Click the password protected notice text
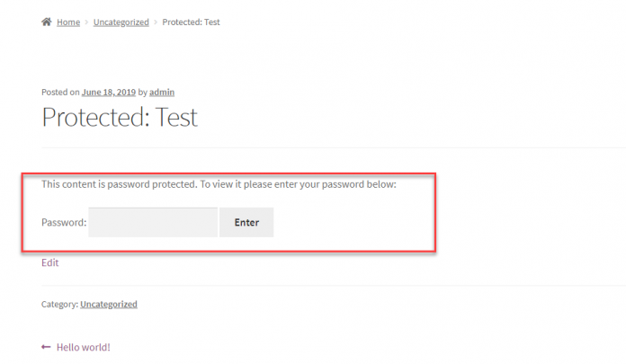The width and height of the screenshot is (626, 364). tap(219, 184)
